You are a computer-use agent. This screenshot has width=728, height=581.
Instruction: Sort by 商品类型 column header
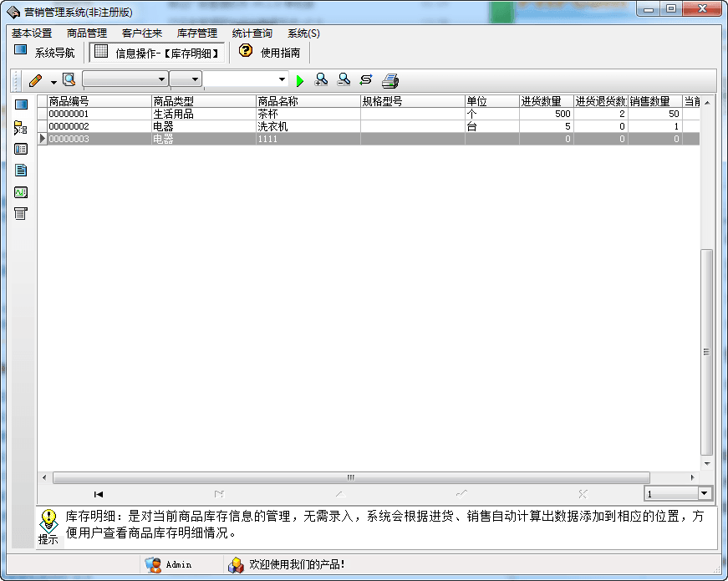click(204, 101)
